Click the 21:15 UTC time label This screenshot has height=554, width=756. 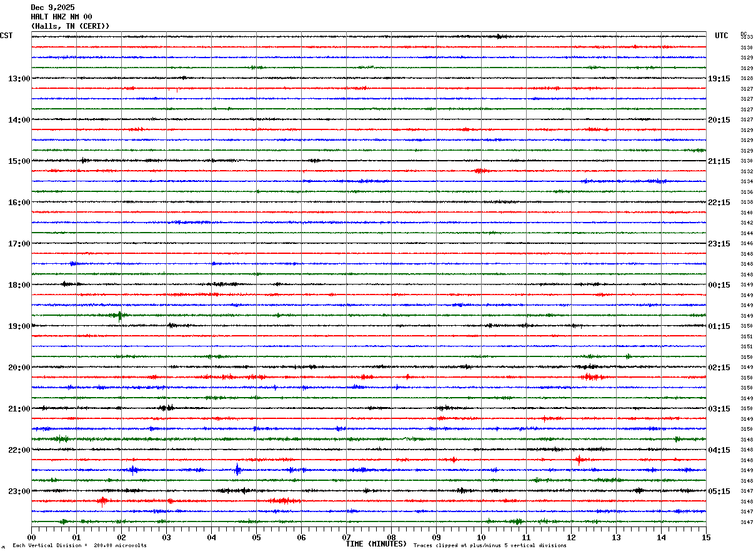tap(719, 161)
